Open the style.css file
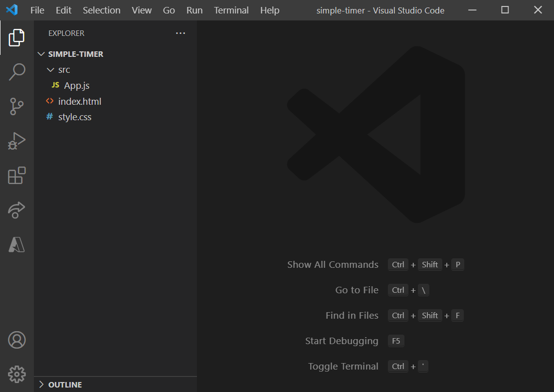 tap(74, 117)
